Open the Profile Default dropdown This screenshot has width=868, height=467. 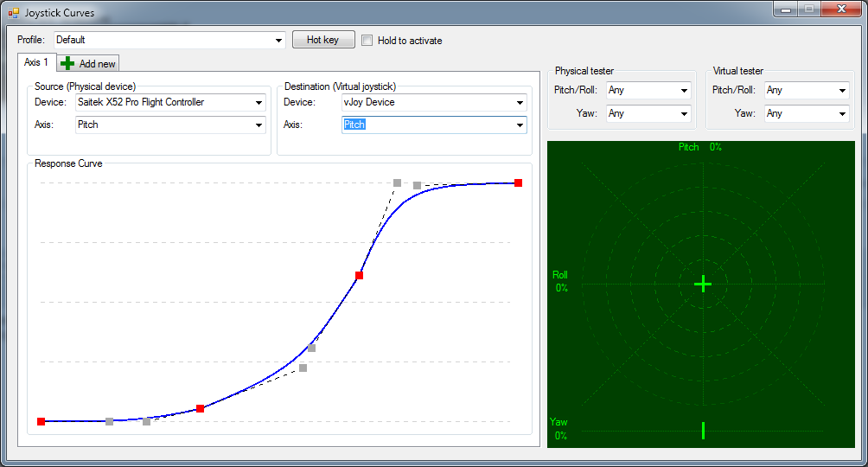(169, 40)
